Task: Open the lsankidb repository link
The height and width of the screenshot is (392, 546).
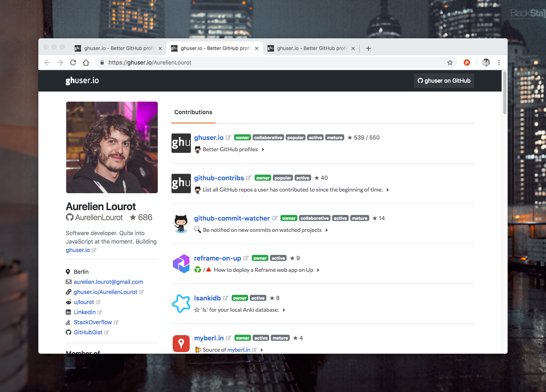Action: pyautogui.click(x=207, y=298)
